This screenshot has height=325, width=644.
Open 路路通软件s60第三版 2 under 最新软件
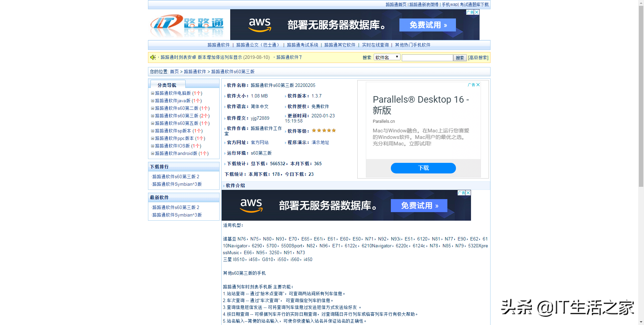point(176,207)
